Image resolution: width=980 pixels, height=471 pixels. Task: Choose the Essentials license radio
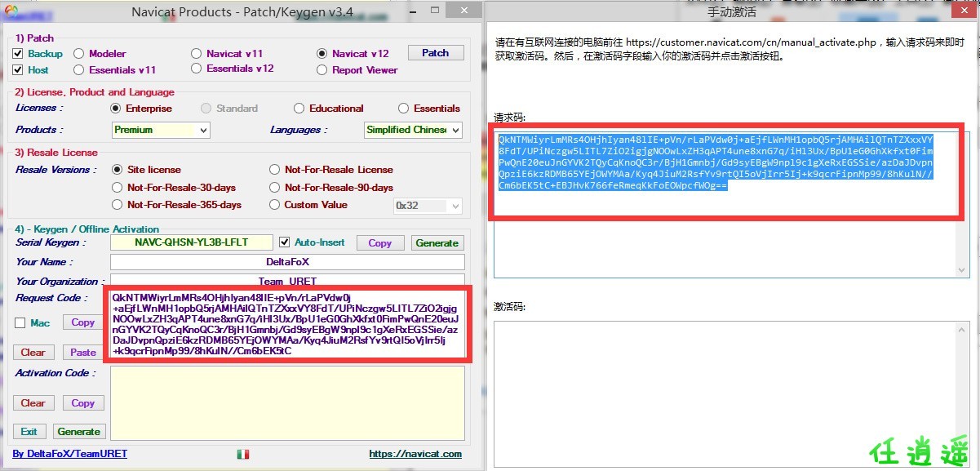[x=404, y=109]
